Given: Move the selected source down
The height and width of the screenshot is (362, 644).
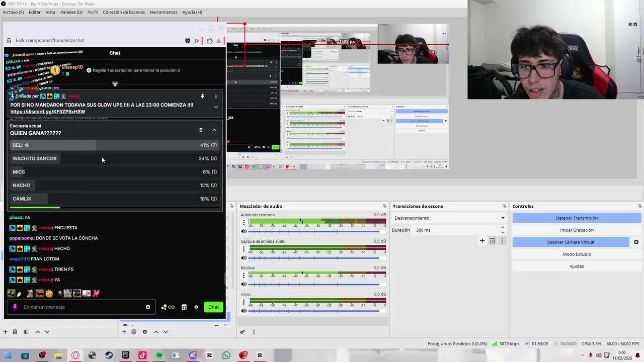Looking at the screenshot, I should coord(166,332).
